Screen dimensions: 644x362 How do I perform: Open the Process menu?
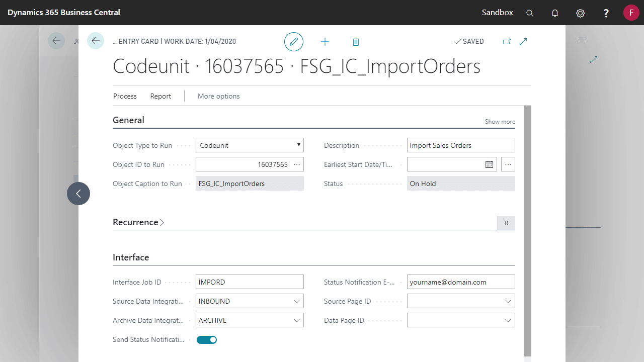125,96
